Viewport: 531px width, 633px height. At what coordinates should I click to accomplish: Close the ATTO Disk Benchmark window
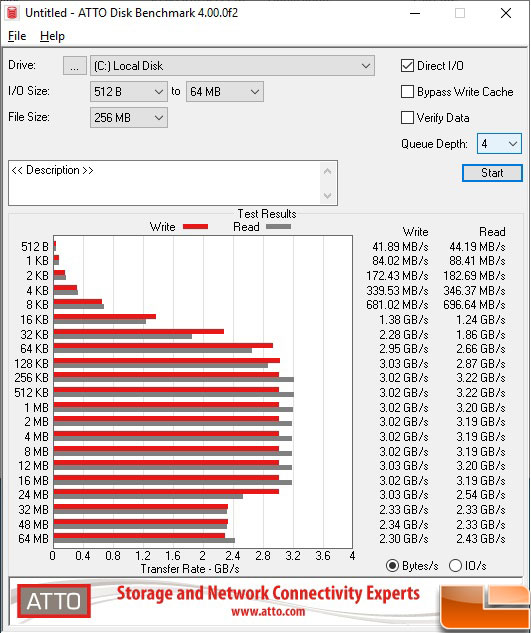coord(506,13)
